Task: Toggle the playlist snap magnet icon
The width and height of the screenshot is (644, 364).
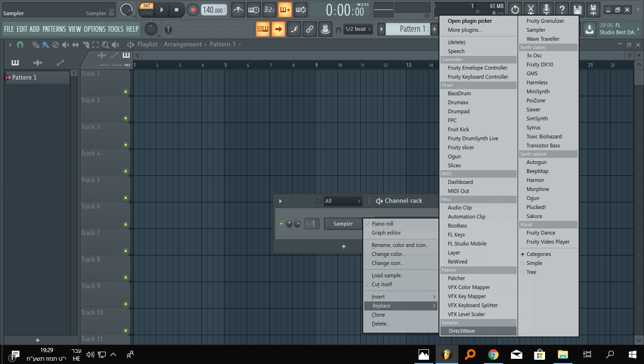Action: (x=20, y=45)
